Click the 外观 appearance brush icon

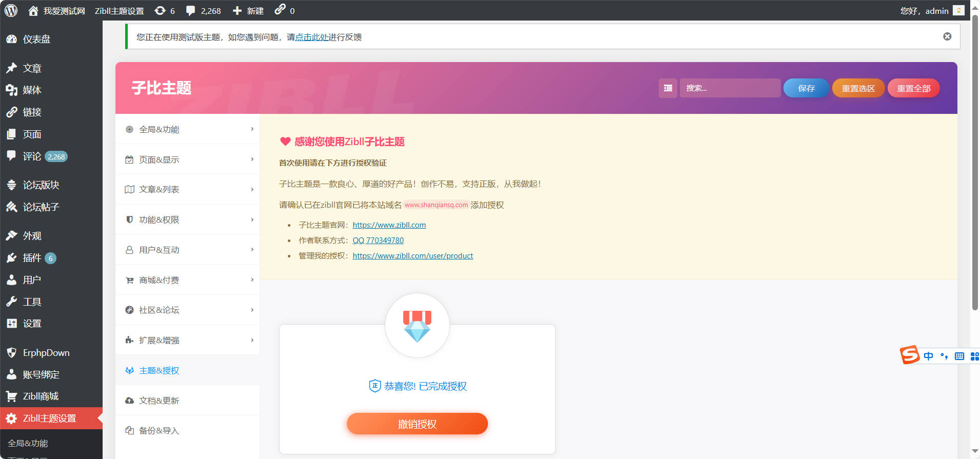click(11, 235)
